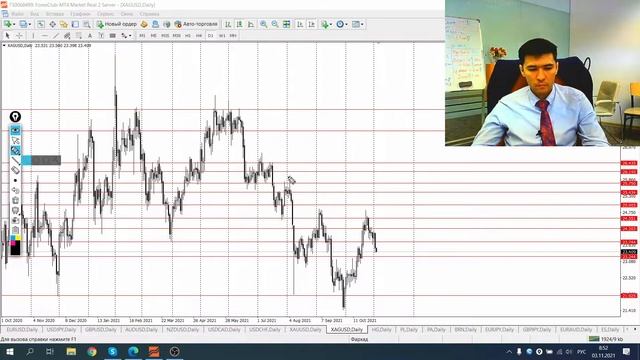
Task: Select the Text tool A
Action: click(x=90, y=36)
